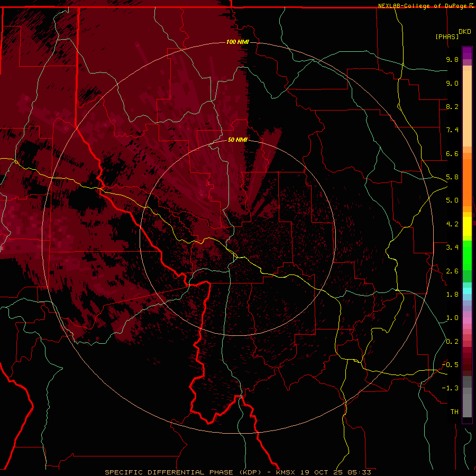The width and height of the screenshot is (476, 476).
Task: Click the 2.6 scale value
Action: [452, 271]
